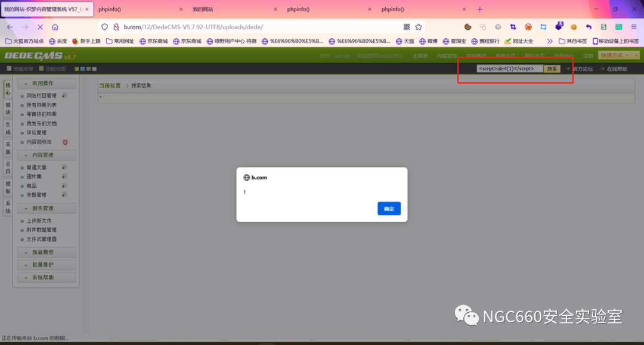Open 内容发布 in the top navigation
Screen dimensions: 644x345
pos(447,56)
